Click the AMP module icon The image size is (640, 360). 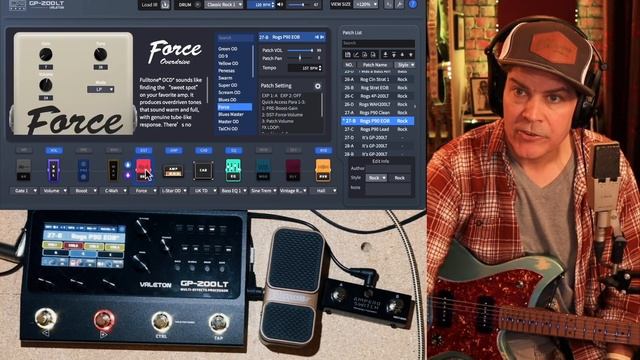click(173, 171)
